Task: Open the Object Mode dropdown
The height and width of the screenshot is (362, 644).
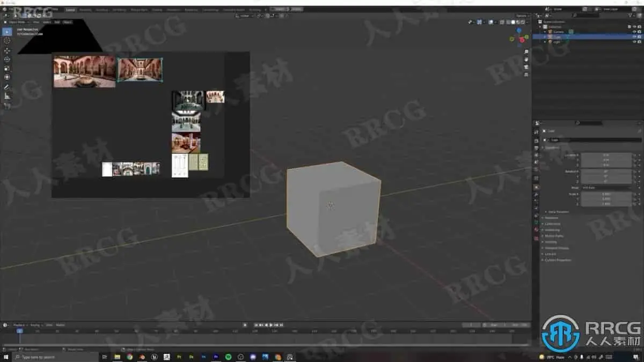Action: [16, 22]
